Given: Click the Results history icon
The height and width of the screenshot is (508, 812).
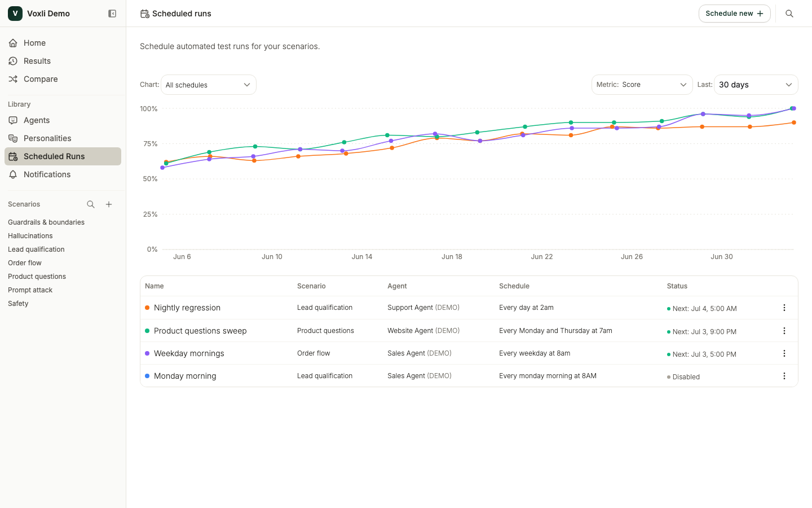Looking at the screenshot, I should pyautogui.click(x=13, y=61).
